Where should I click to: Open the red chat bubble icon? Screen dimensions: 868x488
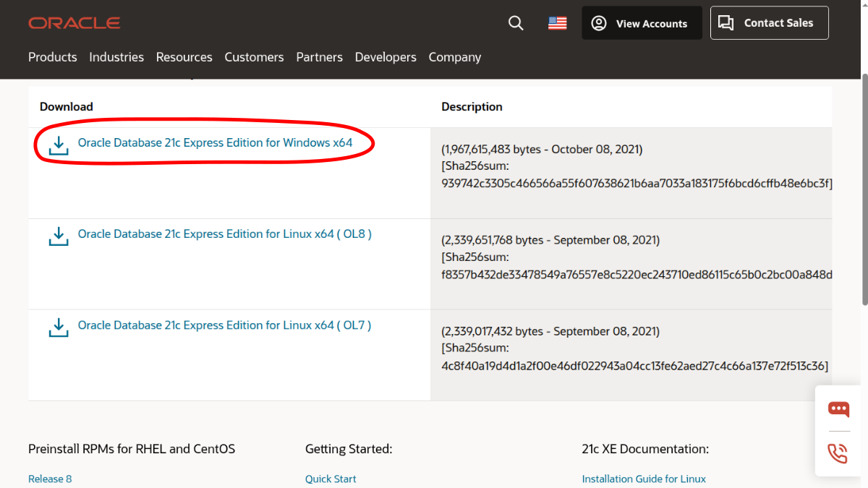pos(838,409)
